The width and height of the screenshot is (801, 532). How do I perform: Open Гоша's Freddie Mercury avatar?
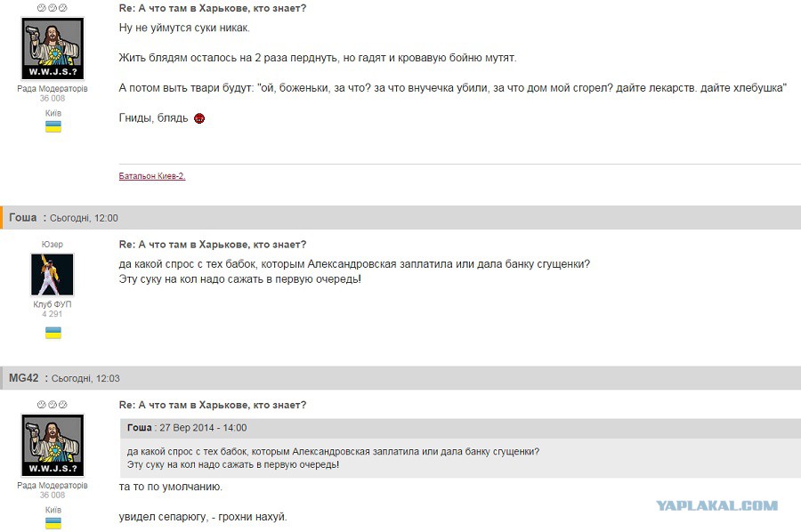53,275
